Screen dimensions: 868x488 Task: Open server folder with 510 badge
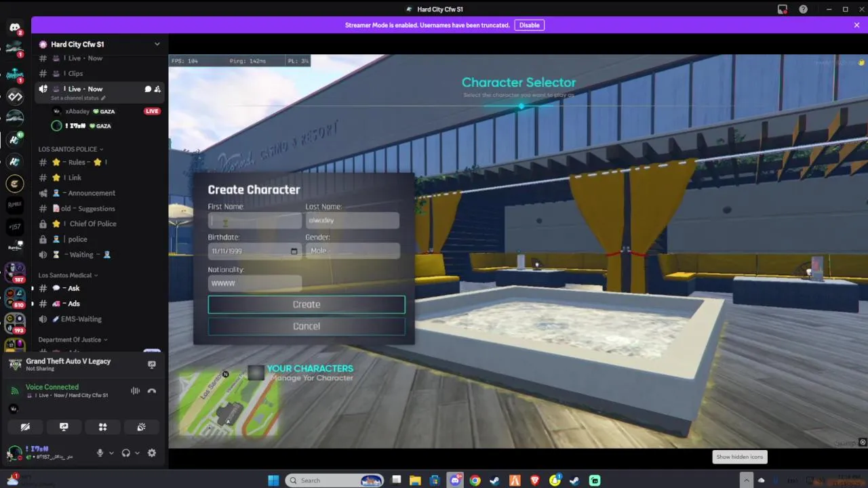15,298
